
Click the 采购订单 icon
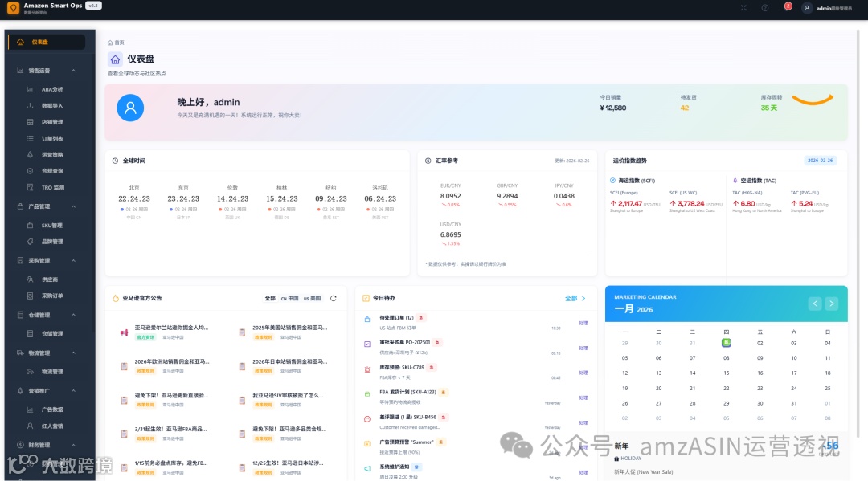pos(30,296)
